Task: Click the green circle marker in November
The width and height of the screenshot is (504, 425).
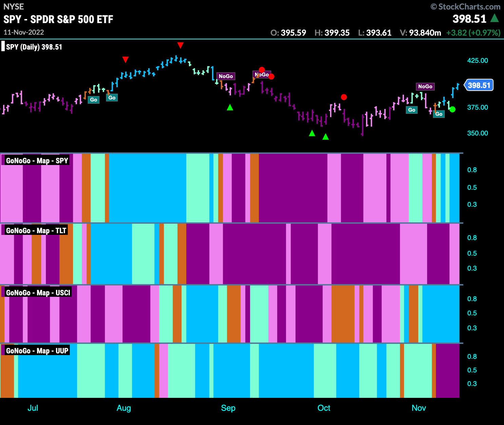Action: pyautogui.click(x=452, y=109)
